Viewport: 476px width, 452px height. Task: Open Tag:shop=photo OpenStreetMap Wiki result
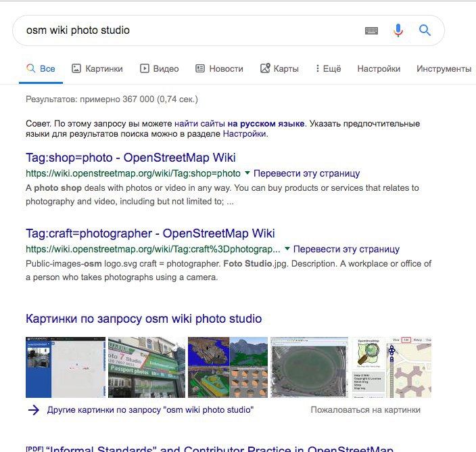130,158
